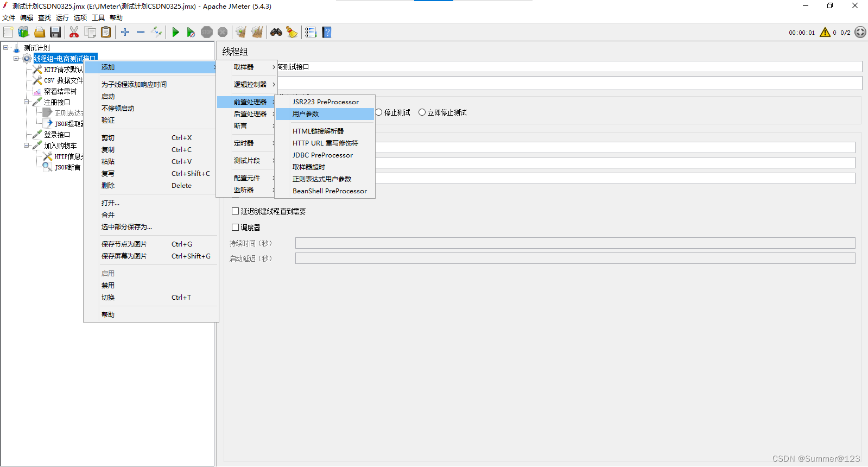The image size is (868, 467).
Task: Click the remote engines status icon
Action: click(860, 32)
